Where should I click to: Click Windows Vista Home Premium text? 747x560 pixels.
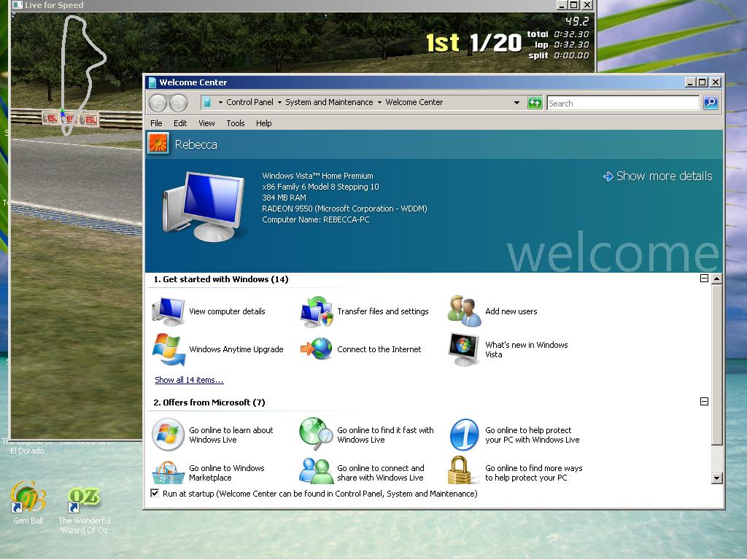[x=317, y=176]
